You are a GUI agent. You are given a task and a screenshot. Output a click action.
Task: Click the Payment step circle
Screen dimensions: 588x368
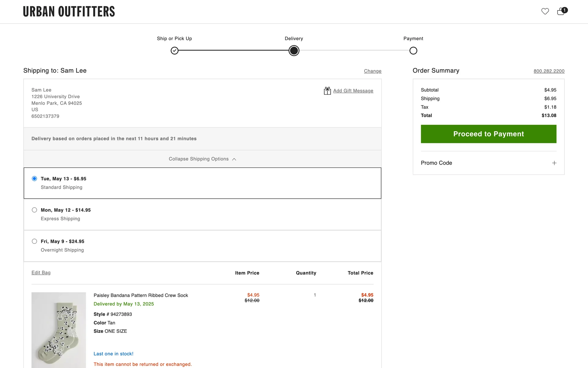point(413,51)
